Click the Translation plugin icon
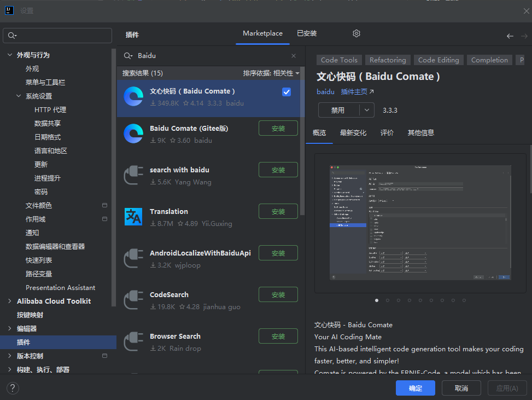Viewport: 532px width, 400px height. point(133,217)
